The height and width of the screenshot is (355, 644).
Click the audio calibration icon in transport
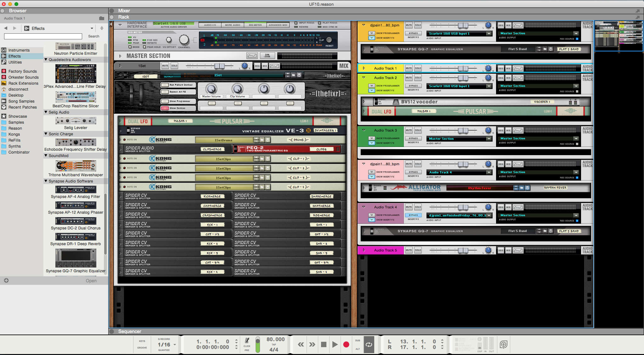coord(503,345)
